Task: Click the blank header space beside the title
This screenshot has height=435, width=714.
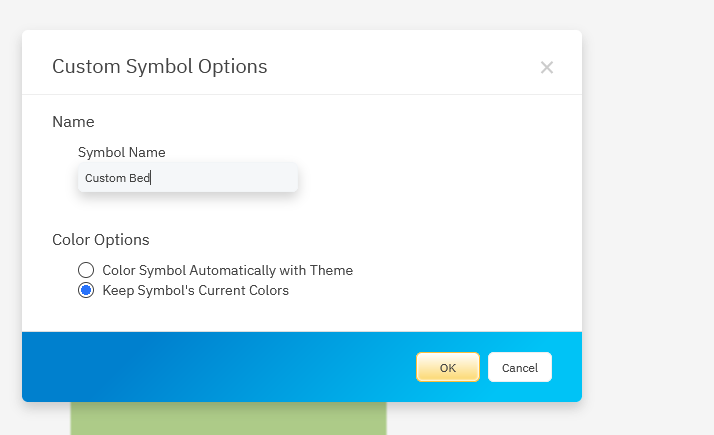Action: [x=400, y=67]
